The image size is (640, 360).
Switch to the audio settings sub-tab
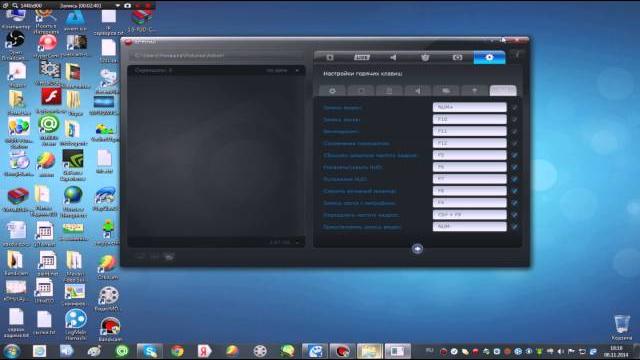pos(417,91)
